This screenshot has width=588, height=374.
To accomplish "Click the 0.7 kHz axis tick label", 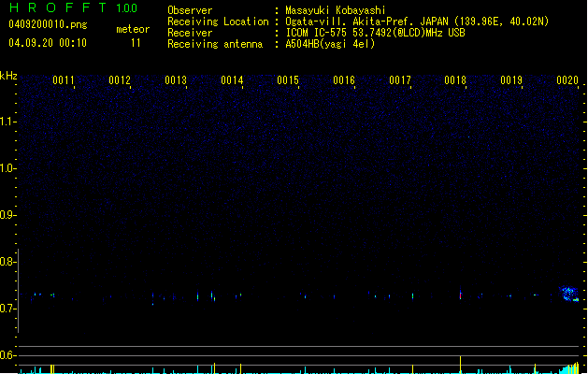I will [x=7, y=309].
